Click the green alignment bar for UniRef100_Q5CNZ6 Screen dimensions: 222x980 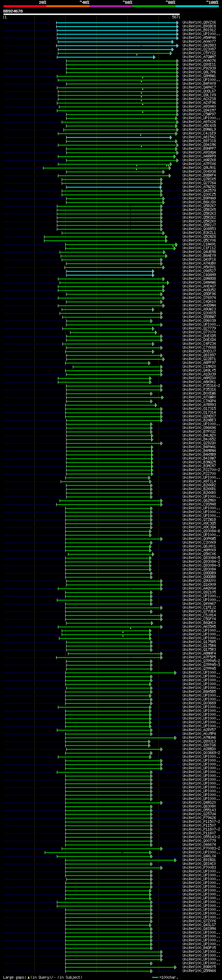(x=105, y=237)
